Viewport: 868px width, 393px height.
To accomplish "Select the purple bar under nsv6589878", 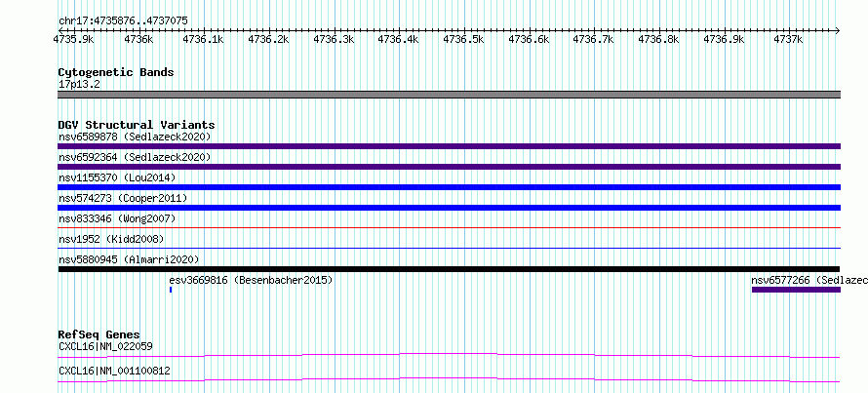I will [x=449, y=146].
